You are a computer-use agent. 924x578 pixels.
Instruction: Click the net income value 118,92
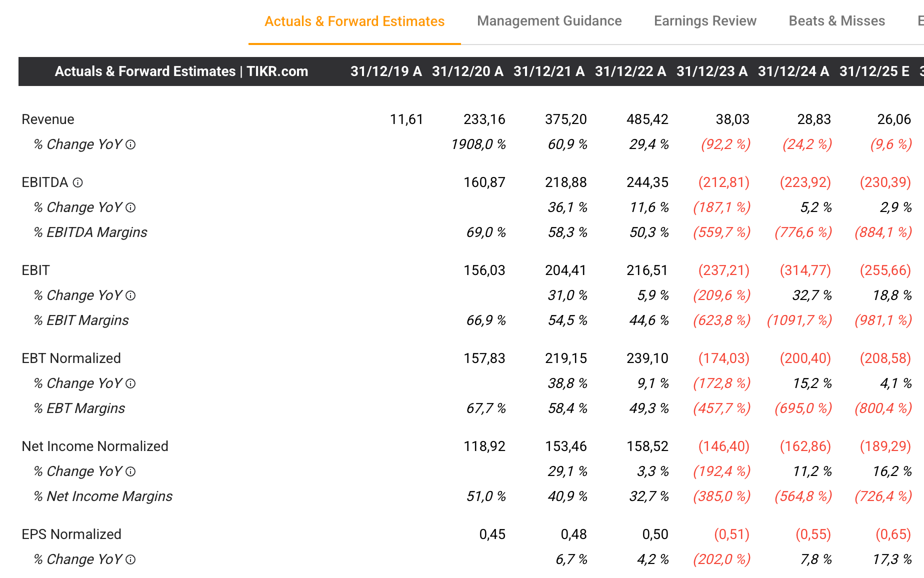pos(484,446)
